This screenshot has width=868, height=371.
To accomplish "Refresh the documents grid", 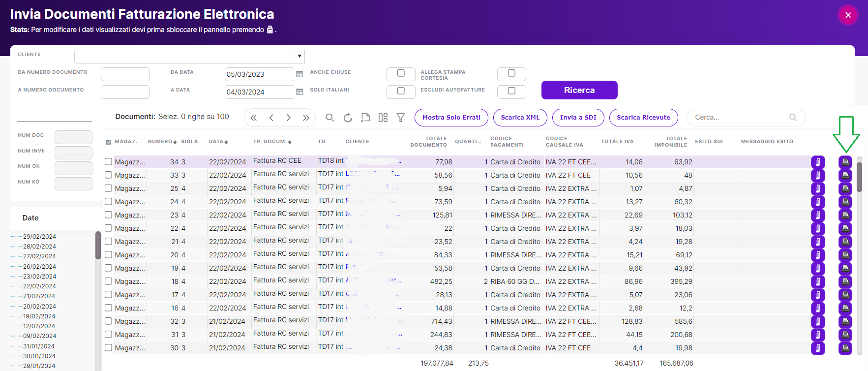I will coord(348,118).
